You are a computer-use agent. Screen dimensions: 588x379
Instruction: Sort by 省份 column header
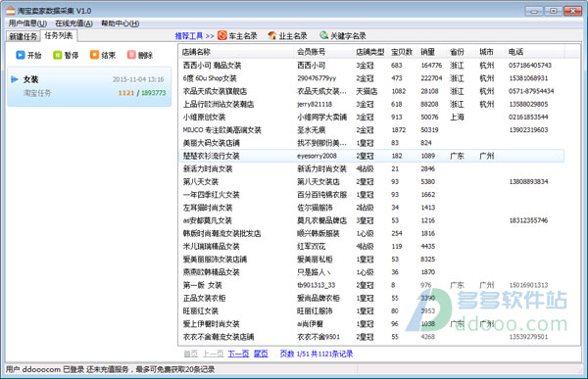click(462, 52)
